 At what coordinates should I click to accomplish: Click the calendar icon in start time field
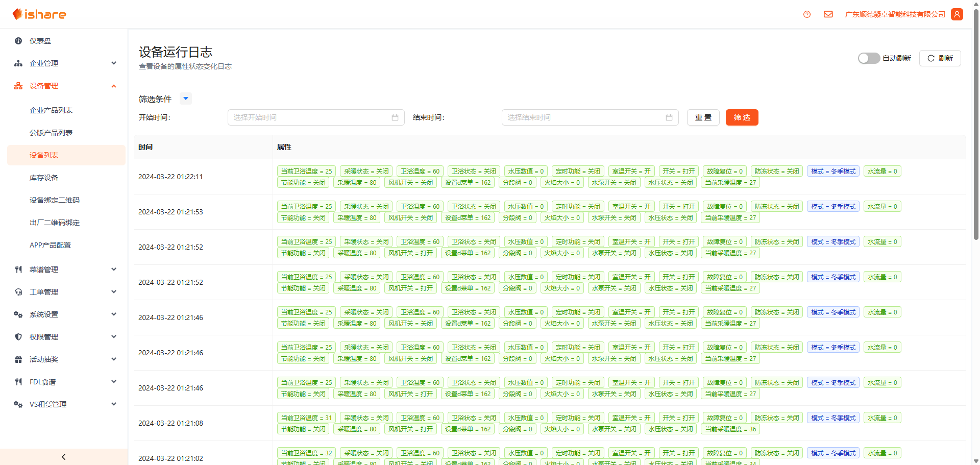[395, 117]
